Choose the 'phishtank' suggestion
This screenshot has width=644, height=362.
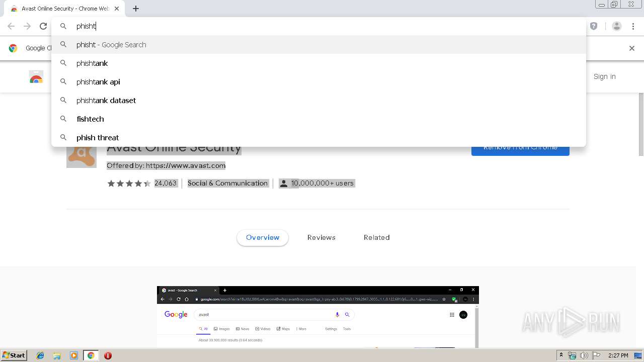(x=318, y=63)
